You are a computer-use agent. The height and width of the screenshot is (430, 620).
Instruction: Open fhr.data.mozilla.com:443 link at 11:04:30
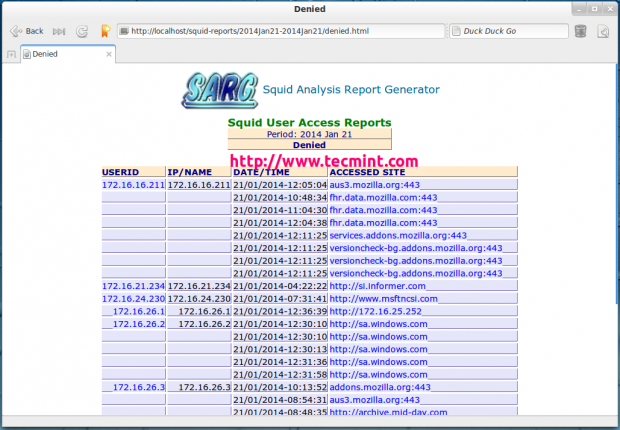[x=383, y=210]
